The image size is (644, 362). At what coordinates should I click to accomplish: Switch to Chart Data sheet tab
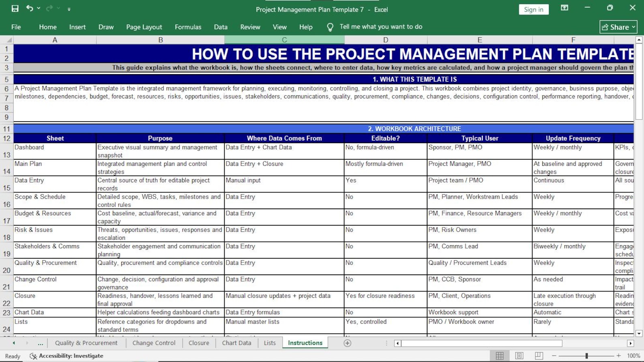236,343
